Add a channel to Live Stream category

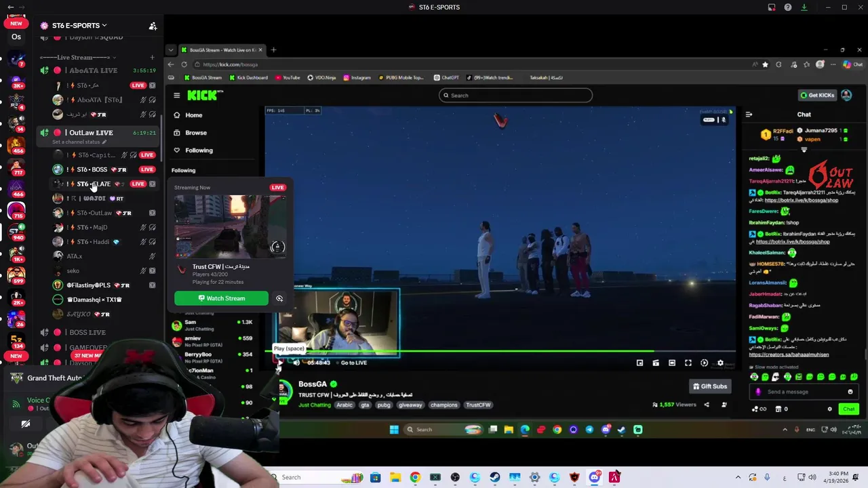point(152,58)
